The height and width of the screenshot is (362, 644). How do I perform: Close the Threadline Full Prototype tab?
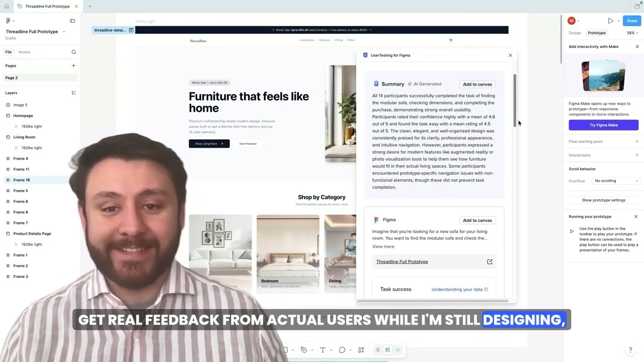76,6
